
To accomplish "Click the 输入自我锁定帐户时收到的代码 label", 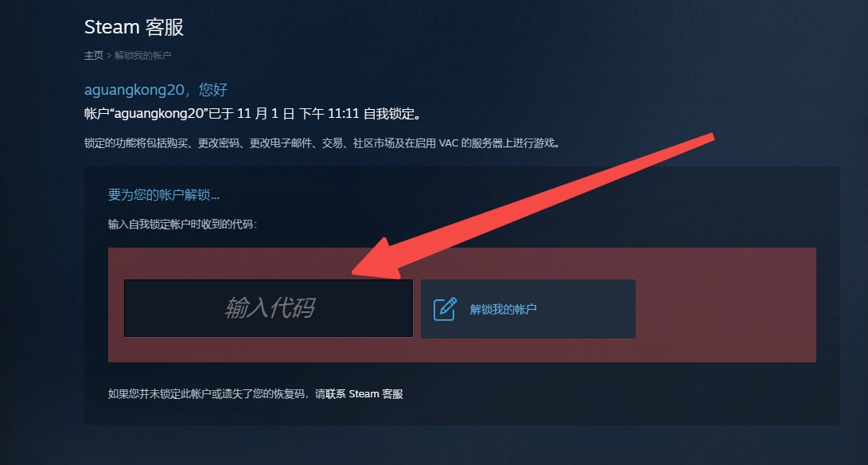I will pos(183,225).
